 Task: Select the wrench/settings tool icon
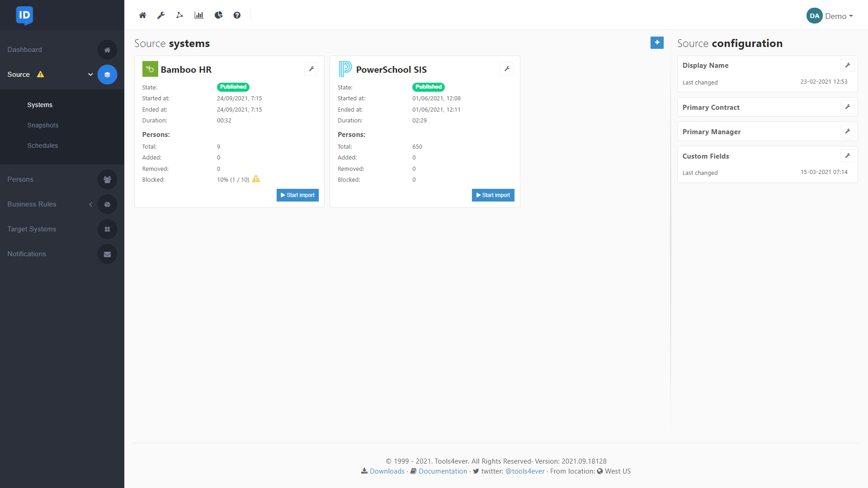click(x=161, y=15)
